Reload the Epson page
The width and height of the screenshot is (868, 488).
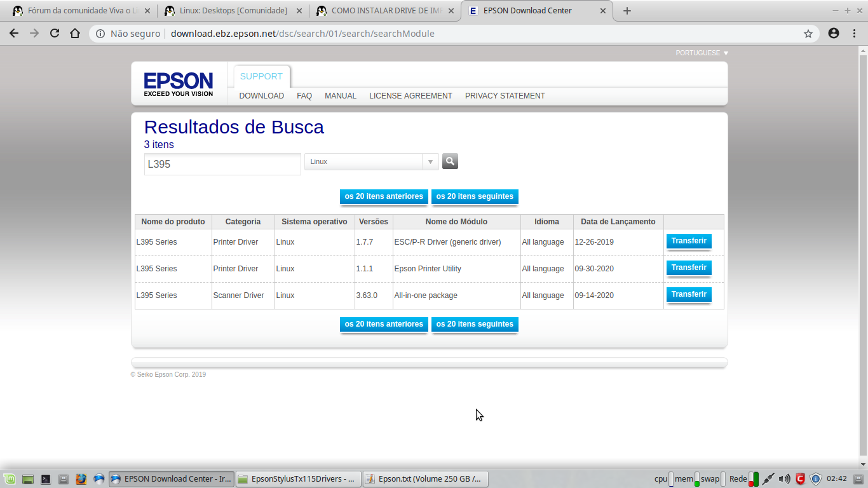pos(55,34)
